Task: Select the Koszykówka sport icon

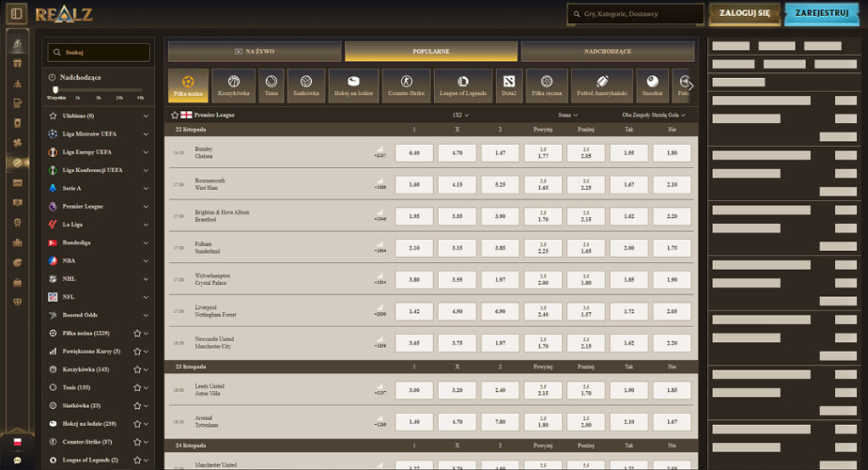Action: (x=234, y=86)
